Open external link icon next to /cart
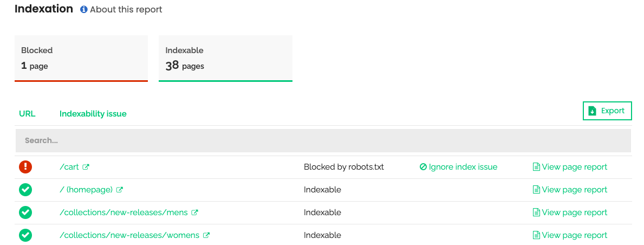644x245 pixels. tap(86, 167)
